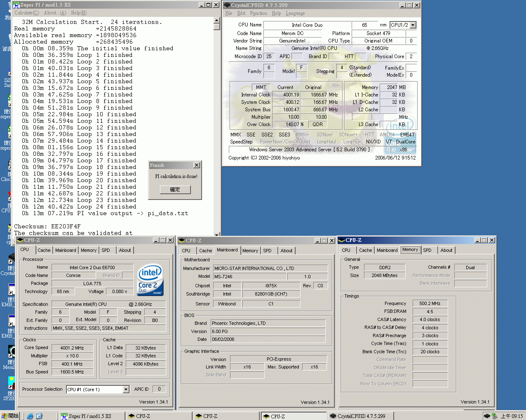
Task: Select CPU tab in the CPU-Z Mainboard window
Action: [x=186, y=251]
